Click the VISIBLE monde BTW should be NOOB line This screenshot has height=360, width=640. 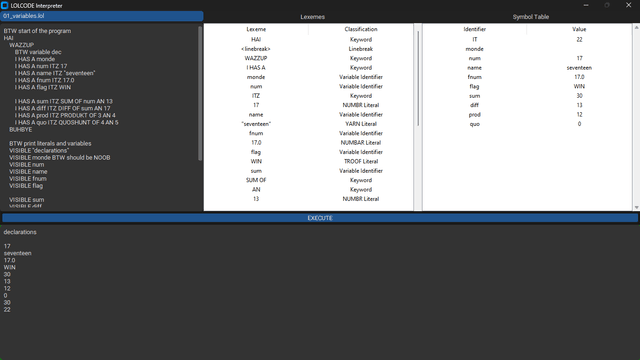[x=60, y=158]
